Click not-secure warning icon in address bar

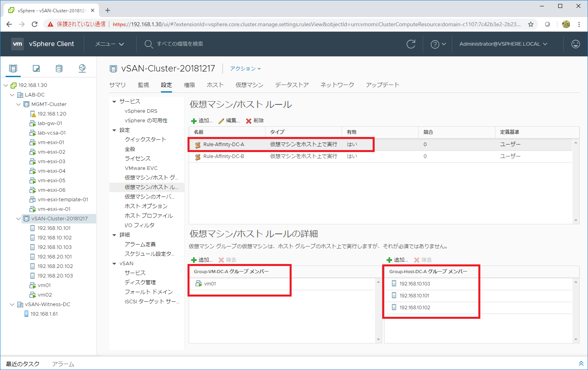50,24
